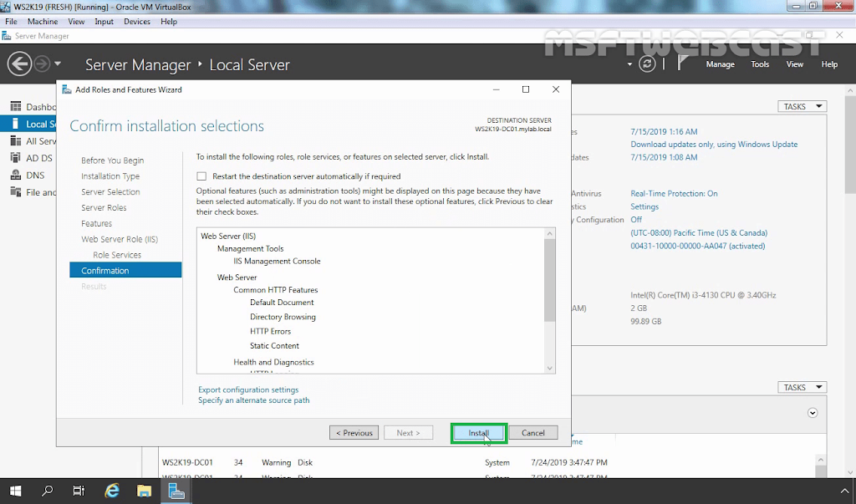This screenshot has height=504, width=856.
Task: Click the 7/15/2019 1:08 AM last-checked link
Action: tap(664, 157)
